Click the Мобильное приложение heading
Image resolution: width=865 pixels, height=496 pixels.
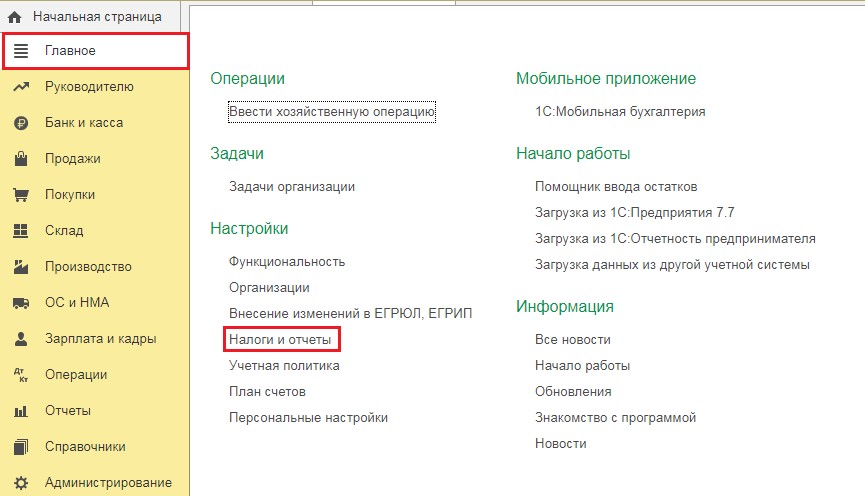click(x=606, y=78)
